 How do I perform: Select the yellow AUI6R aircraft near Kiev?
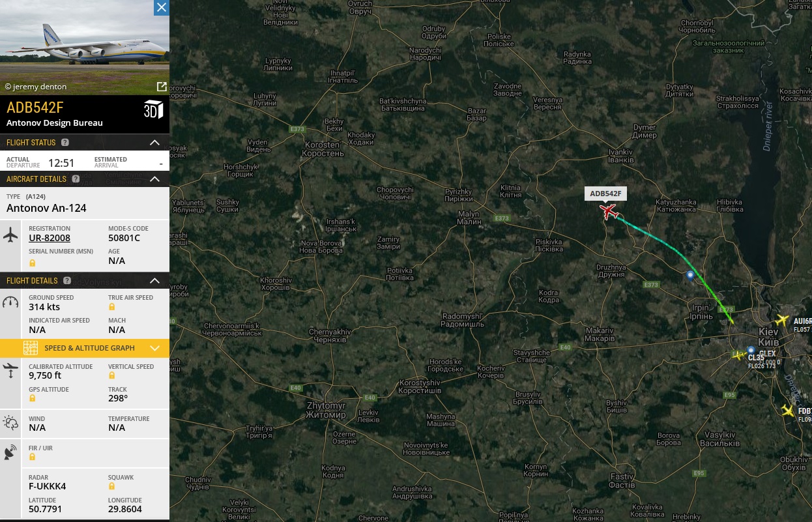(783, 321)
